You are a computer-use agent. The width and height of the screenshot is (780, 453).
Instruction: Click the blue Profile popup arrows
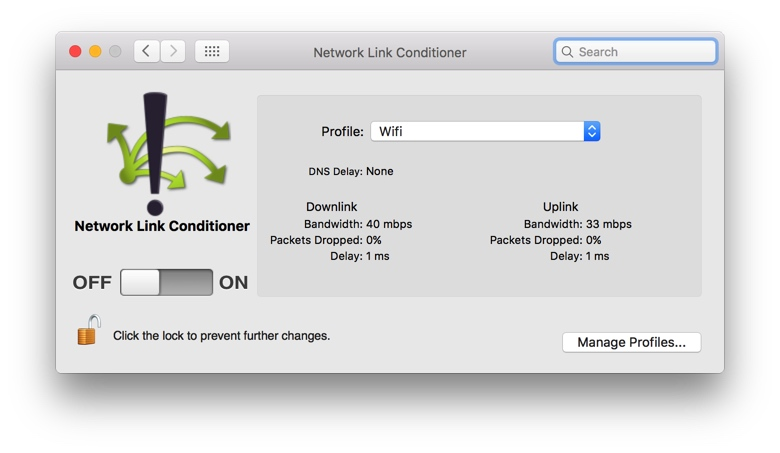pos(592,131)
